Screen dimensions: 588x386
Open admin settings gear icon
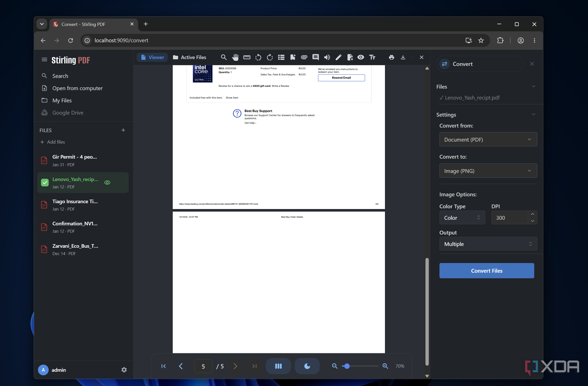tap(124, 370)
